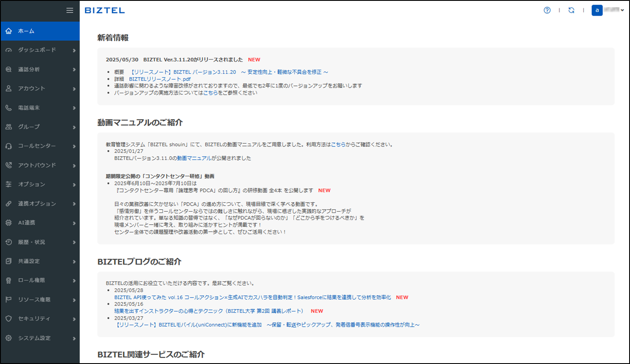
Task: Click the 2025/05/30 BIZTEL Ver.3.11.20 announcement title
Action: tap(174, 60)
